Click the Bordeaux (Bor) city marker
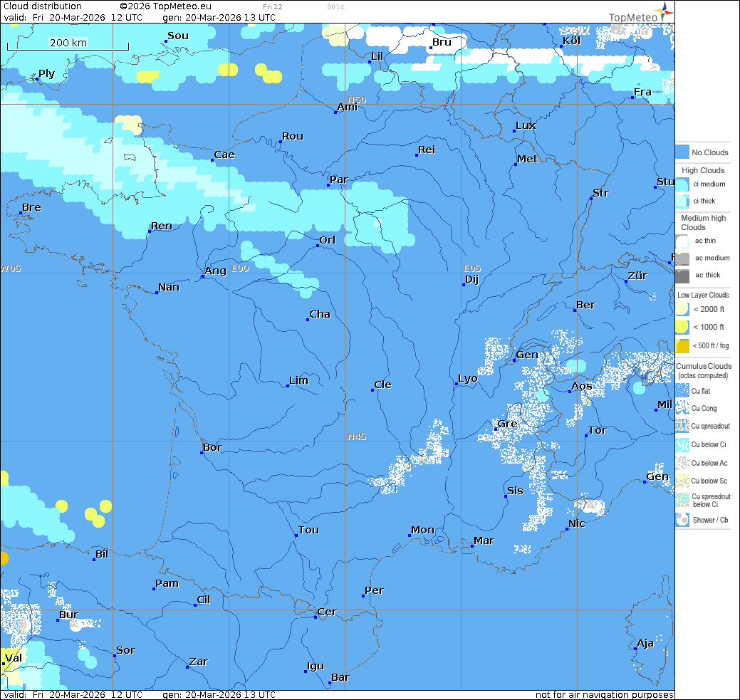740x700 pixels. pyautogui.click(x=202, y=453)
